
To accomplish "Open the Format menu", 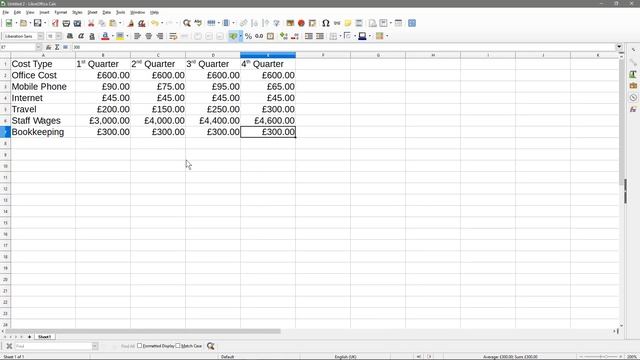I will [x=60, y=13].
